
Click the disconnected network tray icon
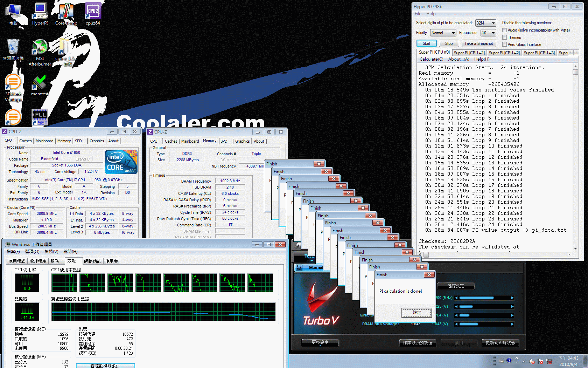tap(549, 361)
